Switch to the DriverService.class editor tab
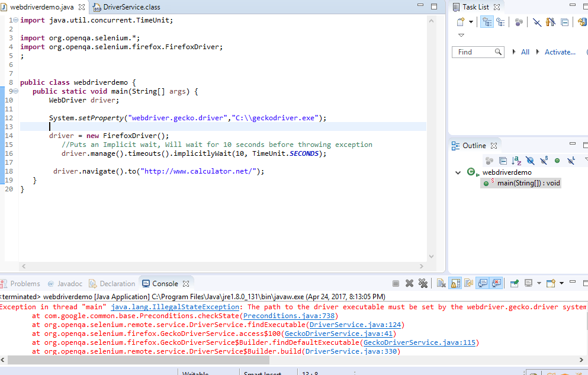Viewport: 588px width, 375px height. [131, 7]
